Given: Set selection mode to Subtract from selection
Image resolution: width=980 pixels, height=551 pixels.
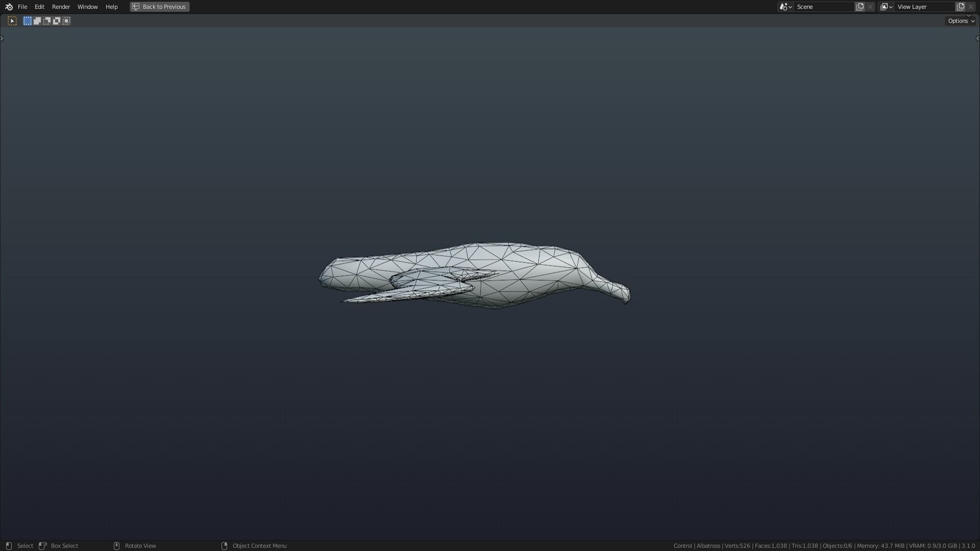Looking at the screenshot, I should 47,21.
